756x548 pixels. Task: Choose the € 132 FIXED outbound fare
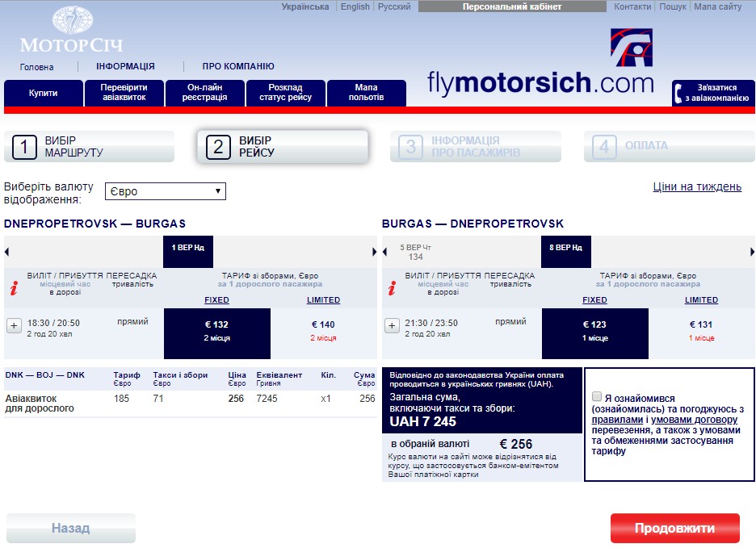(x=217, y=333)
